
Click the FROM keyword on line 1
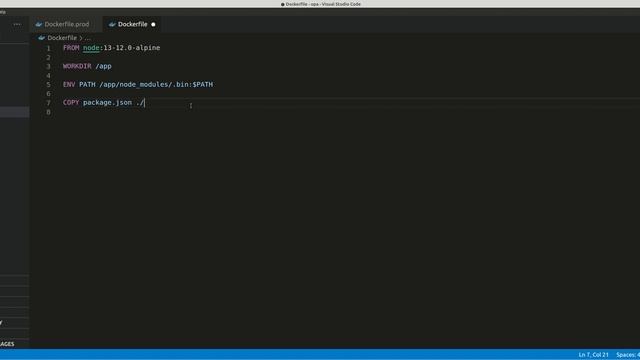point(71,48)
